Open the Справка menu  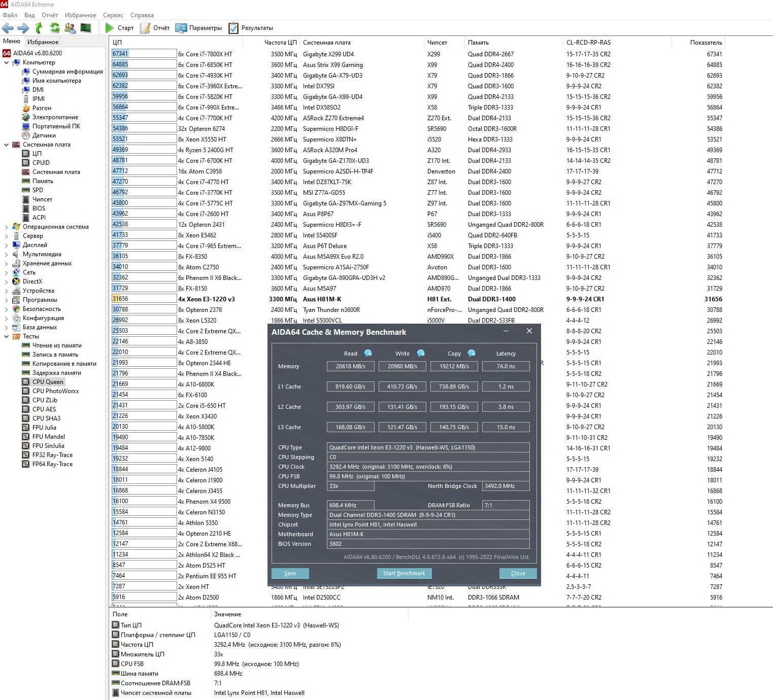(x=142, y=15)
